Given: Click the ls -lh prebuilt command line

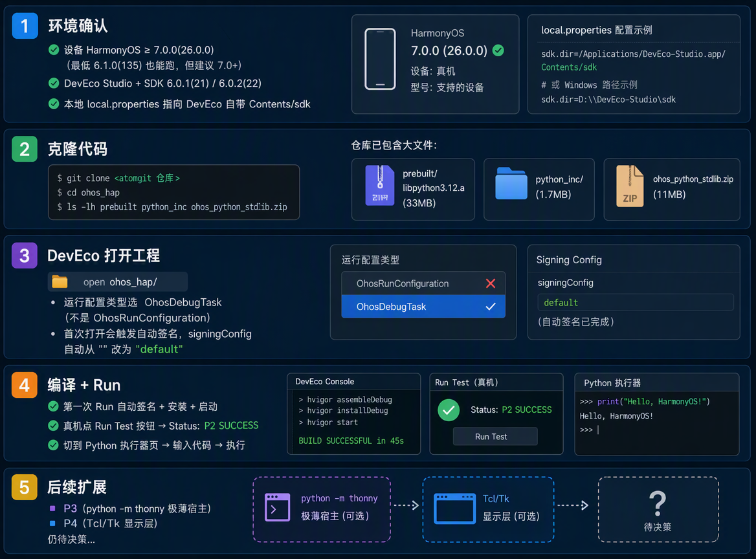Looking at the screenshot, I should (x=172, y=207).
